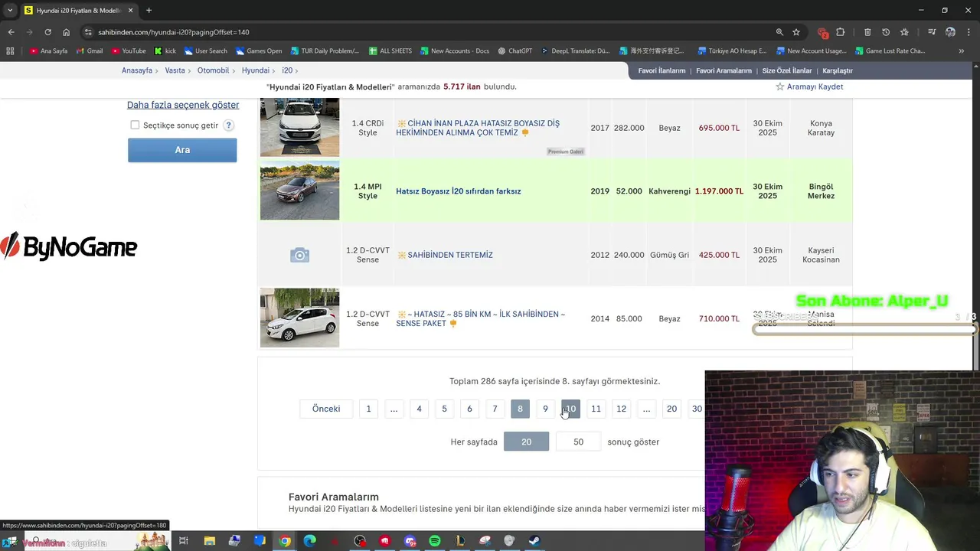Open ALL SHEETS bookmark

click(390, 51)
